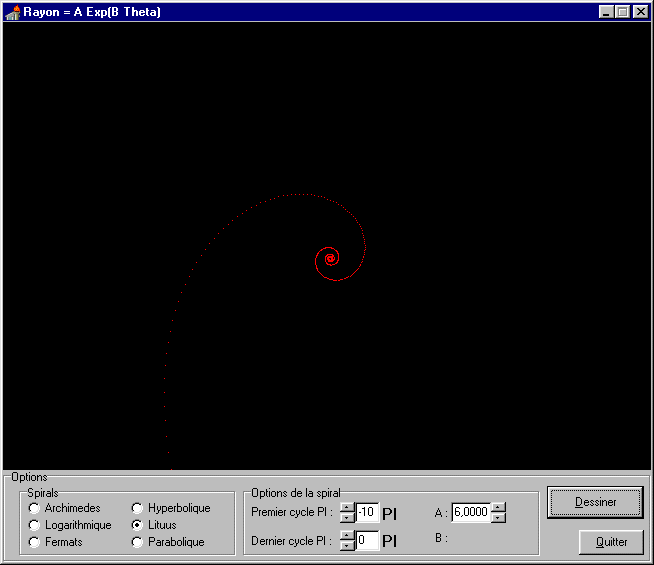Click the Dernier cycle PI input field
This screenshot has height=565, width=654.
click(x=367, y=541)
